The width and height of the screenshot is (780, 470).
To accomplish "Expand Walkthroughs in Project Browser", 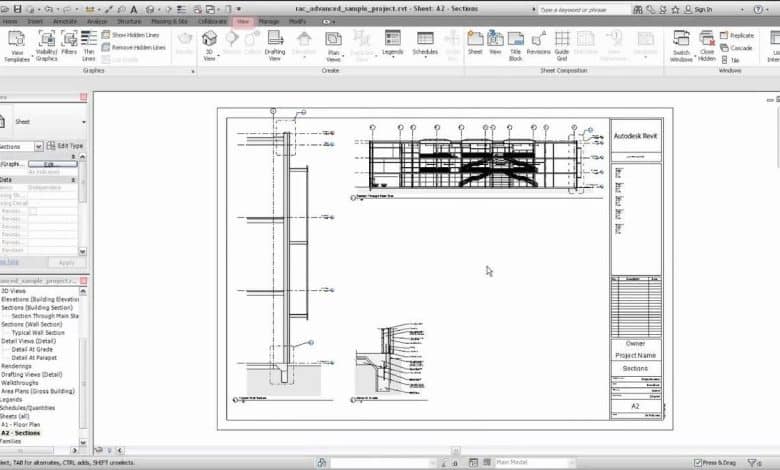I will 19,383.
